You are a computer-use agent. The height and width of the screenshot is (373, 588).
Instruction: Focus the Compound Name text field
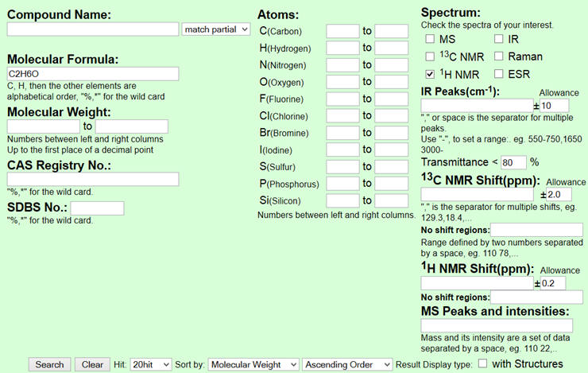click(93, 29)
